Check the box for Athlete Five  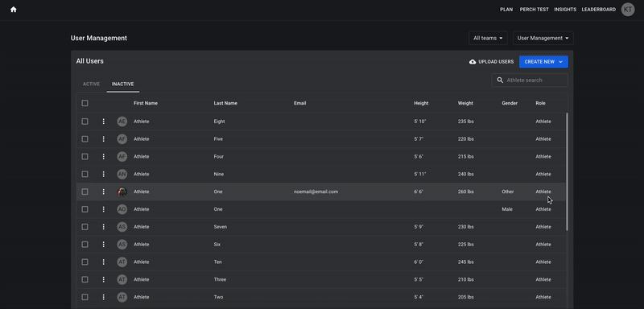85,139
